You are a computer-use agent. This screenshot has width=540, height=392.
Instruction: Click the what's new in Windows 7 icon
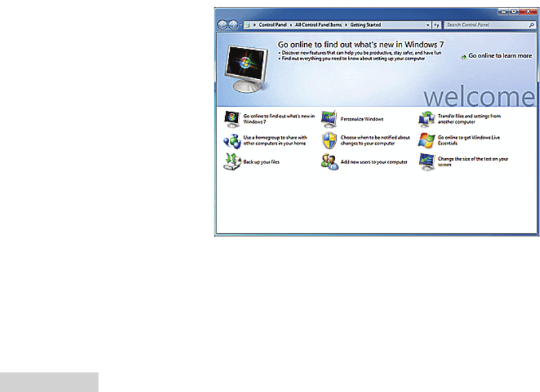(x=232, y=119)
